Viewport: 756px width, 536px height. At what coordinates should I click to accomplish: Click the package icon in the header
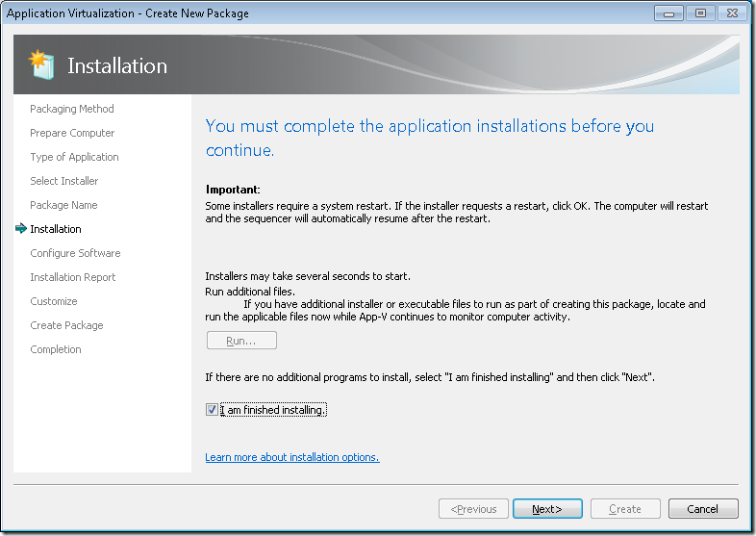[41, 64]
